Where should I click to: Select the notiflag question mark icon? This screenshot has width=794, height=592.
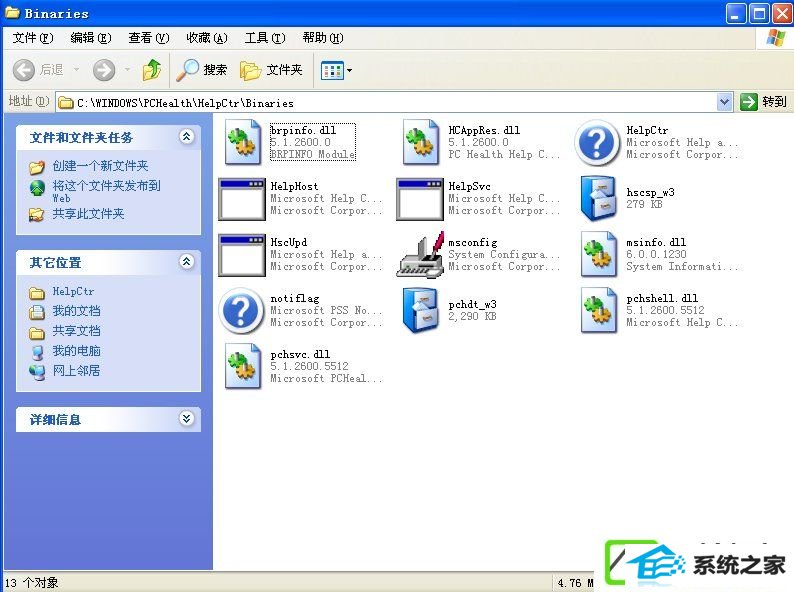point(241,310)
